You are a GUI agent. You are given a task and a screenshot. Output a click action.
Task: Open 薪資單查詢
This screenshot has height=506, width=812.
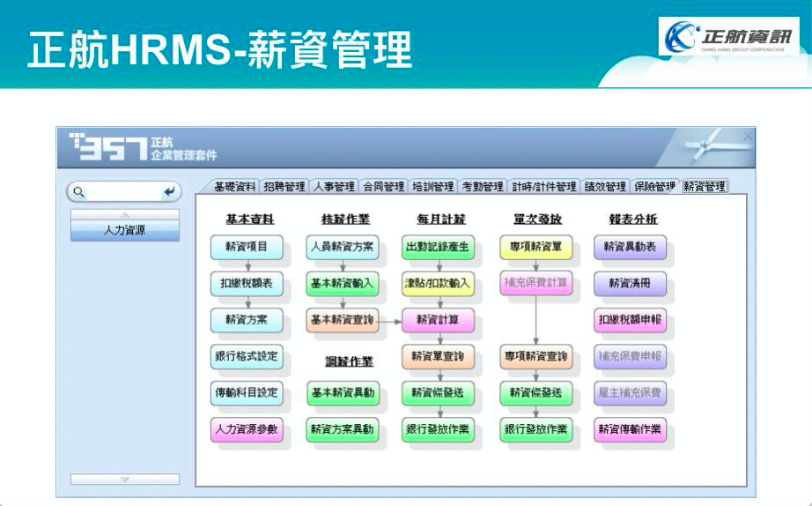pyautogui.click(x=438, y=357)
